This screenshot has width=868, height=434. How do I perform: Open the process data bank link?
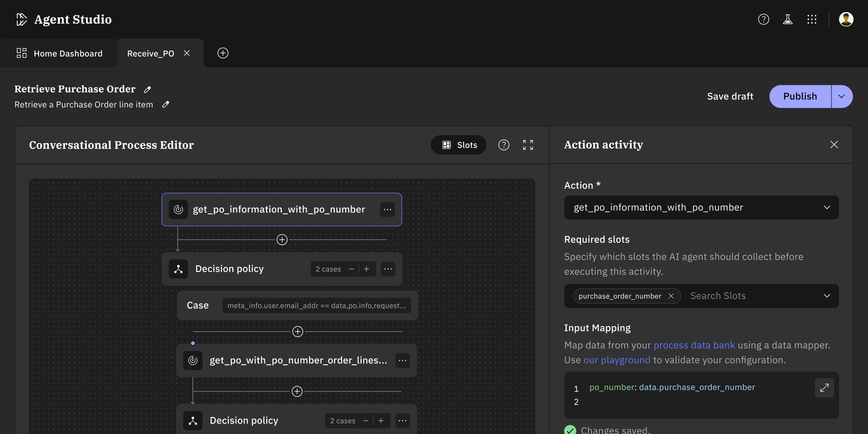(x=694, y=345)
